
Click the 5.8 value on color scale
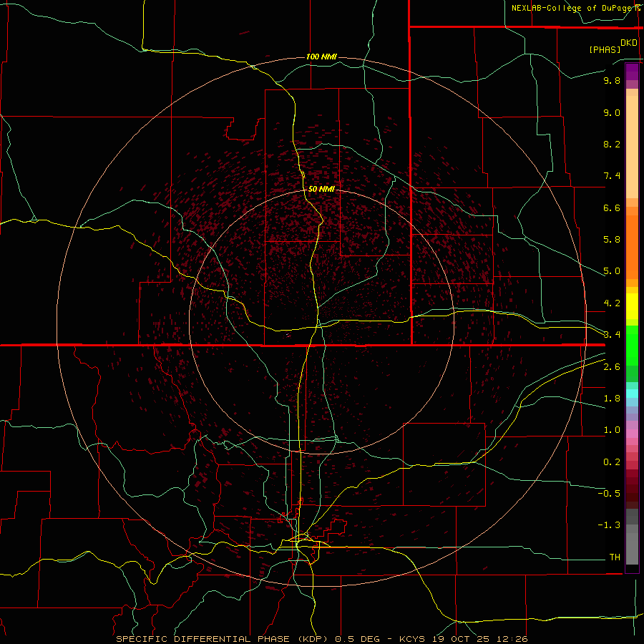[x=612, y=240]
